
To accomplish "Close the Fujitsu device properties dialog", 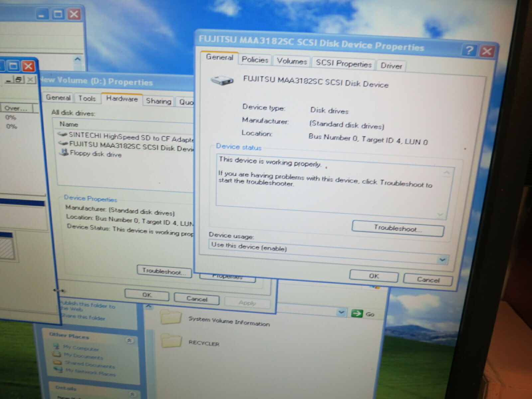I will point(487,52).
